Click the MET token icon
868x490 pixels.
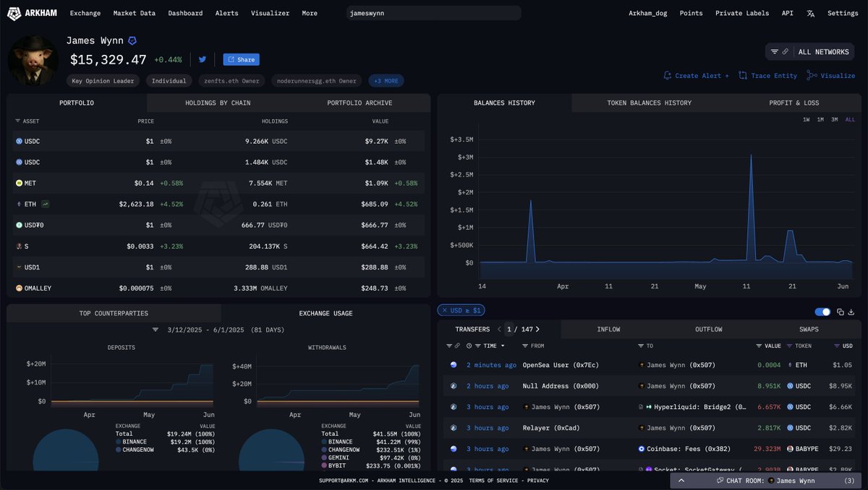20,184
